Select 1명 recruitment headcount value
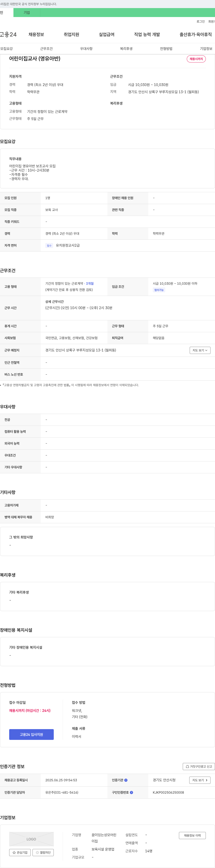The width and height of the screenshot is (215, 868). (x=47, y=198)
